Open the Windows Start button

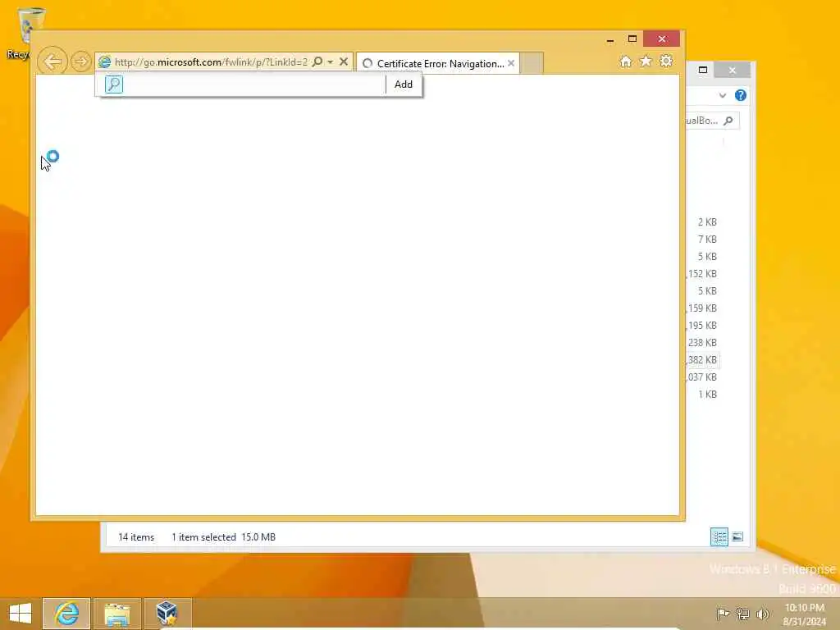(21, 614)
